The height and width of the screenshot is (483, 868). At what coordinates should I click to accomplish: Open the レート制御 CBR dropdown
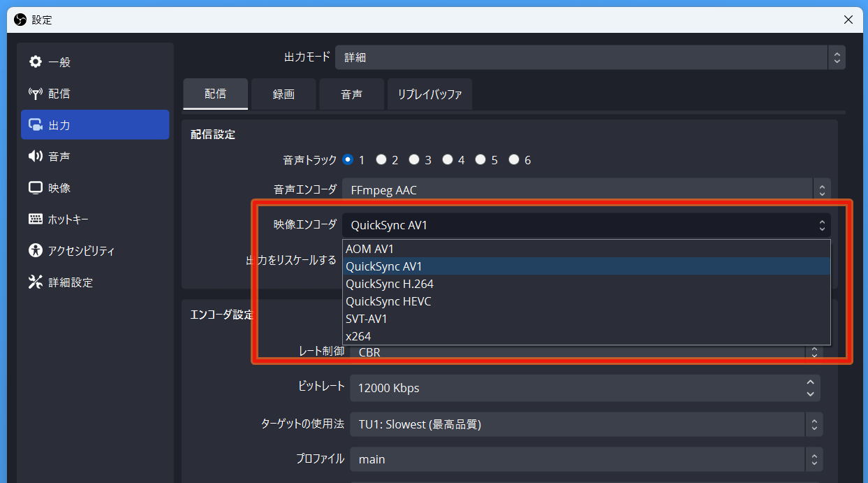586,352
